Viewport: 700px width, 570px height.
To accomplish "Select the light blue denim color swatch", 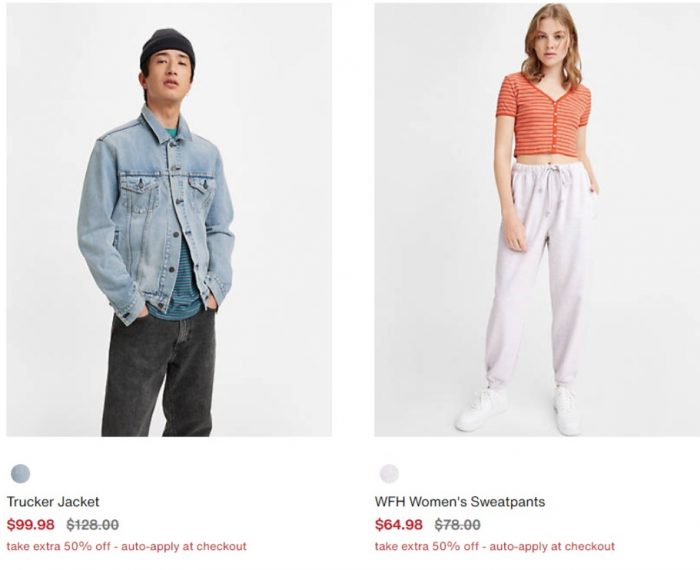I will click(20, 474).
